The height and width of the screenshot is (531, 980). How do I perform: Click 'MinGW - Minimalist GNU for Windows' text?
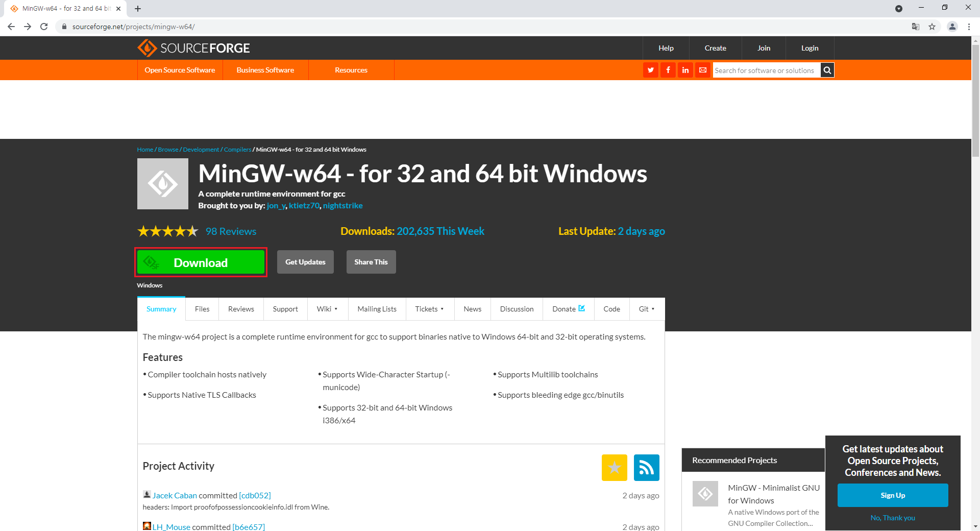click(x=774, y=494)
